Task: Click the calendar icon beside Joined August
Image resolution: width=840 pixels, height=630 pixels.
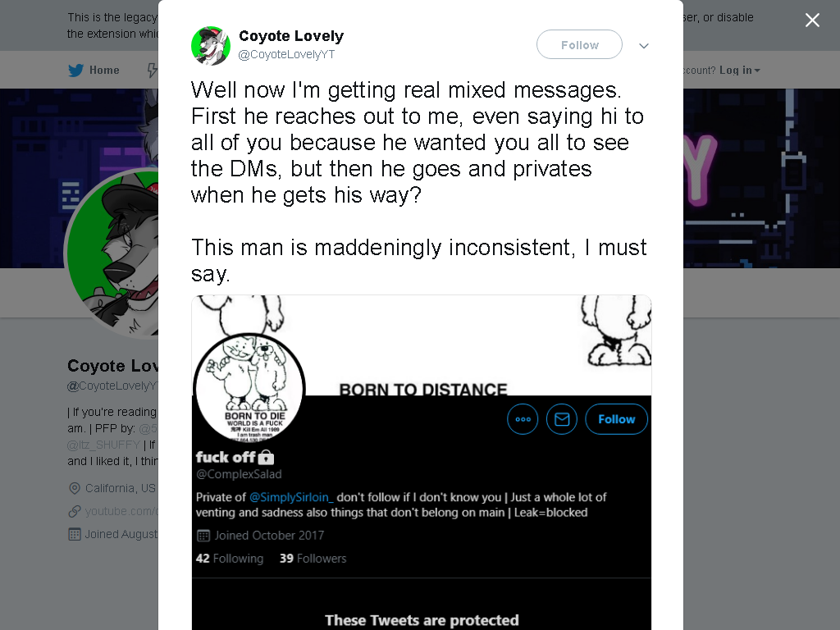Action: tap(75, 535)
